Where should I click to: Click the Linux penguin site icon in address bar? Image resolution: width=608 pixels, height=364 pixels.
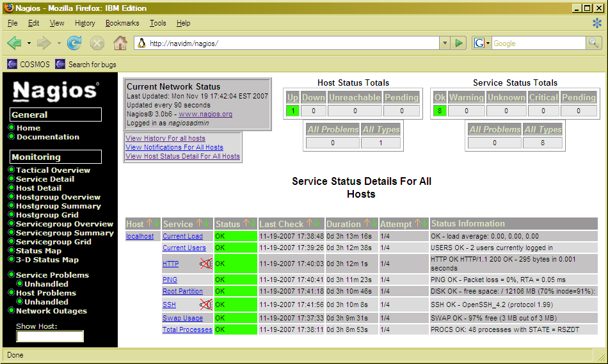(x=142, y=43)
